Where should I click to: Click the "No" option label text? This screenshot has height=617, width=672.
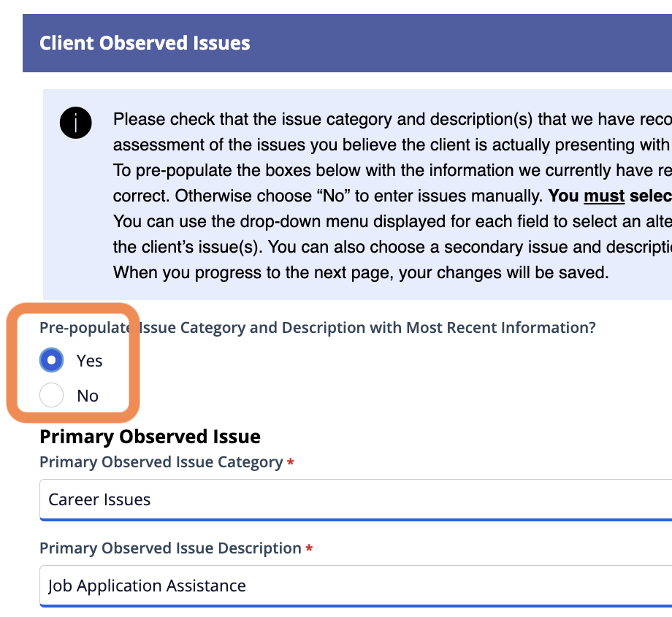coord(88,396)
